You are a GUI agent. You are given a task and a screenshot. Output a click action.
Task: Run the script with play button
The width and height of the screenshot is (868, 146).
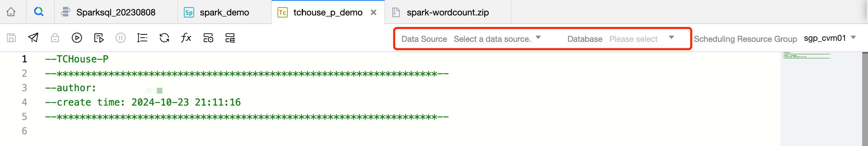[77, 38]
